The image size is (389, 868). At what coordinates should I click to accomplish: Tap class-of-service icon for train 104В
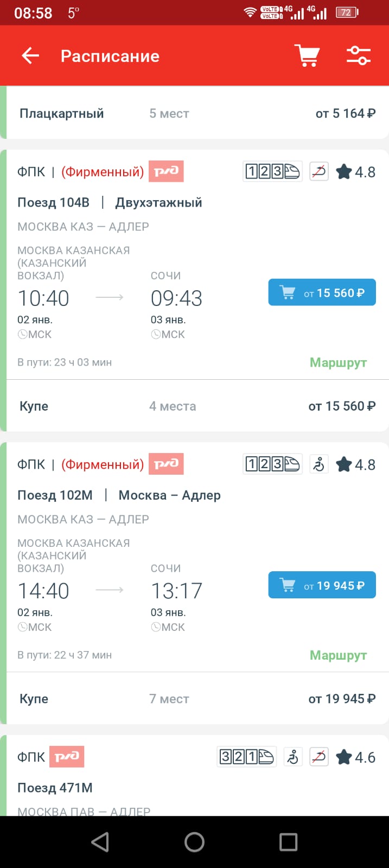pos(272,172)
